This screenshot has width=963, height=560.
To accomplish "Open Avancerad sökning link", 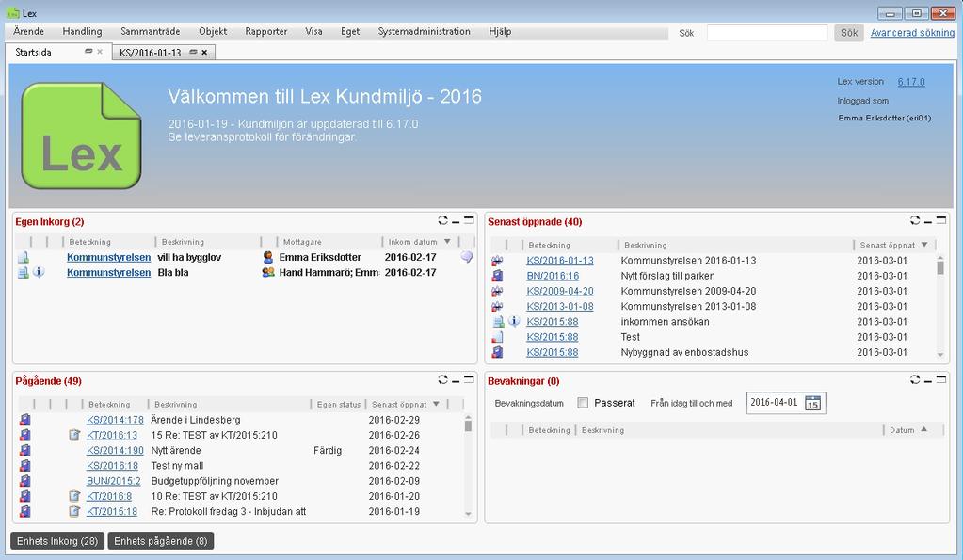I will click(912, 33).
